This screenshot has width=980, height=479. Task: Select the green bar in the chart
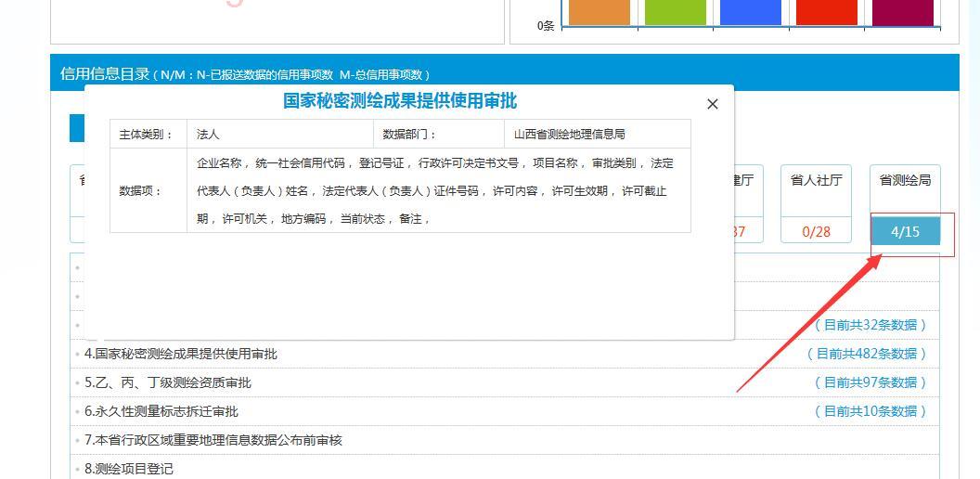[675, 12]
